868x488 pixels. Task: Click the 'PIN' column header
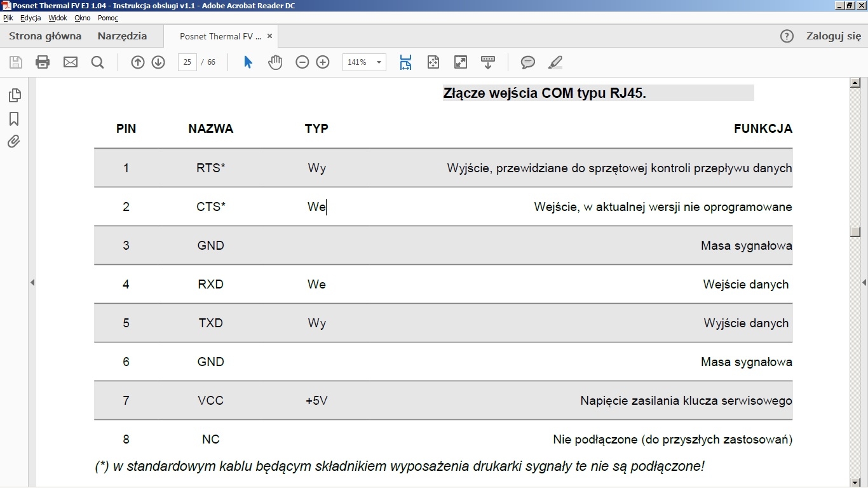pyautogui.click(x=126, y=128)
